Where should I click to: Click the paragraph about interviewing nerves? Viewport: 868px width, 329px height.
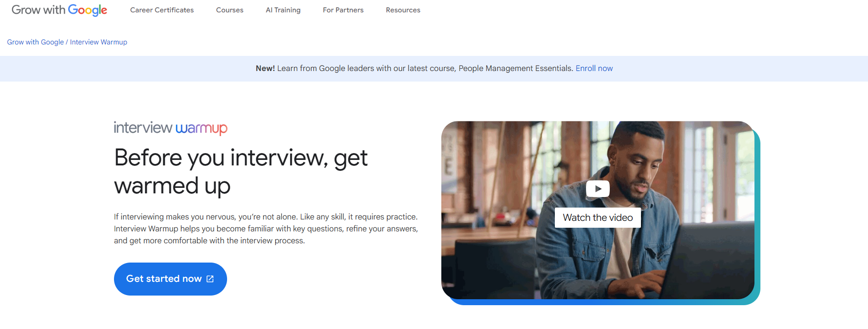click(266, 229)
